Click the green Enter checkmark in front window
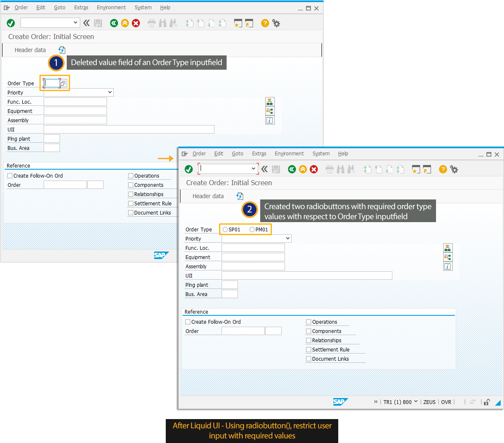504x443 pixels. [x=189, y=169]
